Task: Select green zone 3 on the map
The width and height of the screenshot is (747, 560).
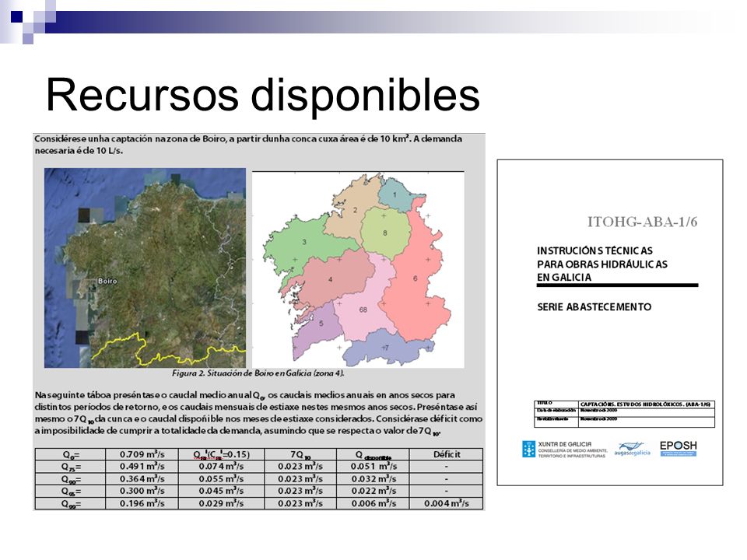Action: [x=304, y=242]
